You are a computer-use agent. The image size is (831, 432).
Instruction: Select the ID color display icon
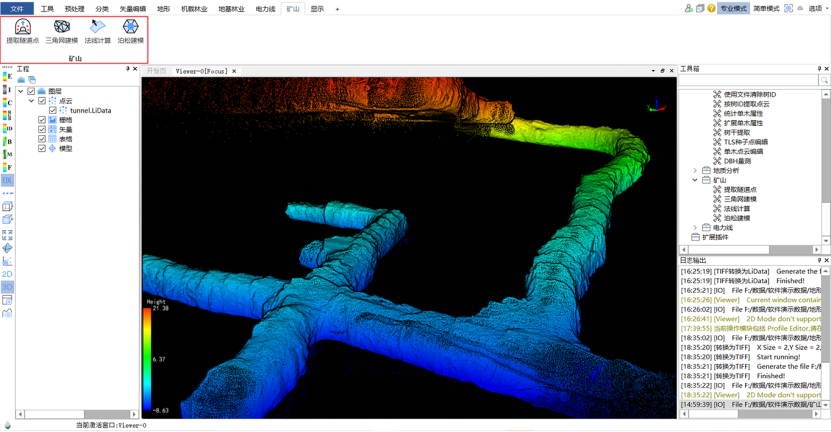pyautogui.click(x=7, y=128)
